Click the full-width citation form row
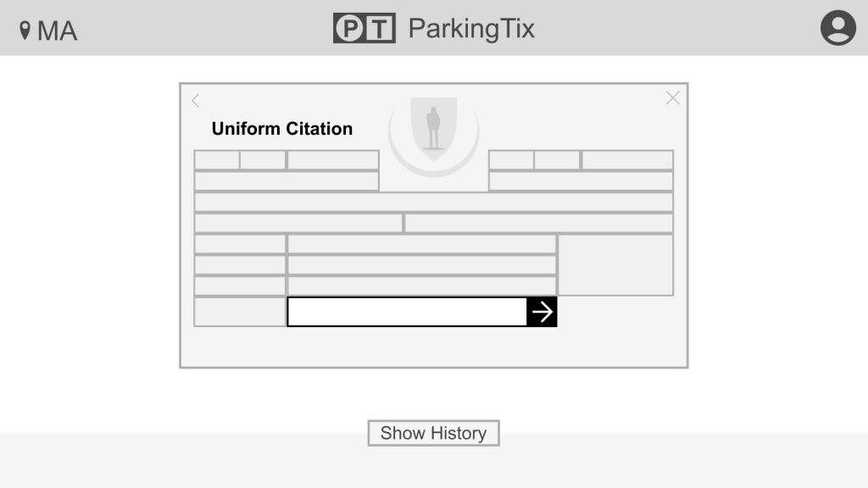Image resolution: width=868 pixels, height=488 pixels. [433, 202]
